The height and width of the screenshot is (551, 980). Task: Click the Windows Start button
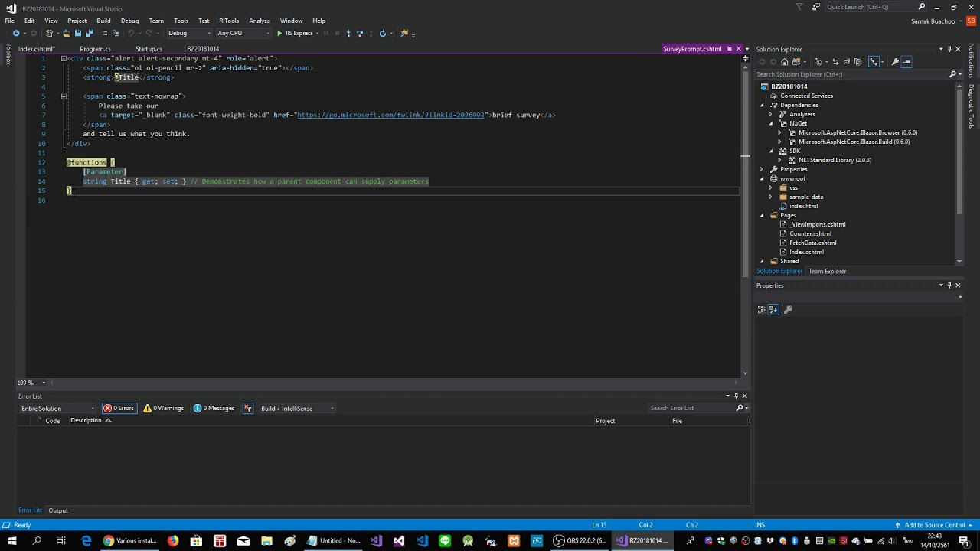(x=12, y=541)
